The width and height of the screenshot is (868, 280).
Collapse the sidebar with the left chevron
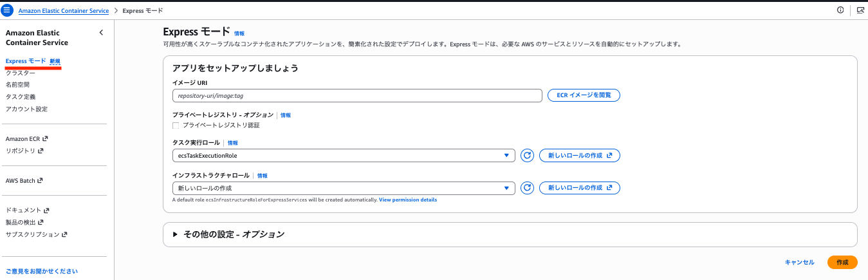[x=101, y=33]
